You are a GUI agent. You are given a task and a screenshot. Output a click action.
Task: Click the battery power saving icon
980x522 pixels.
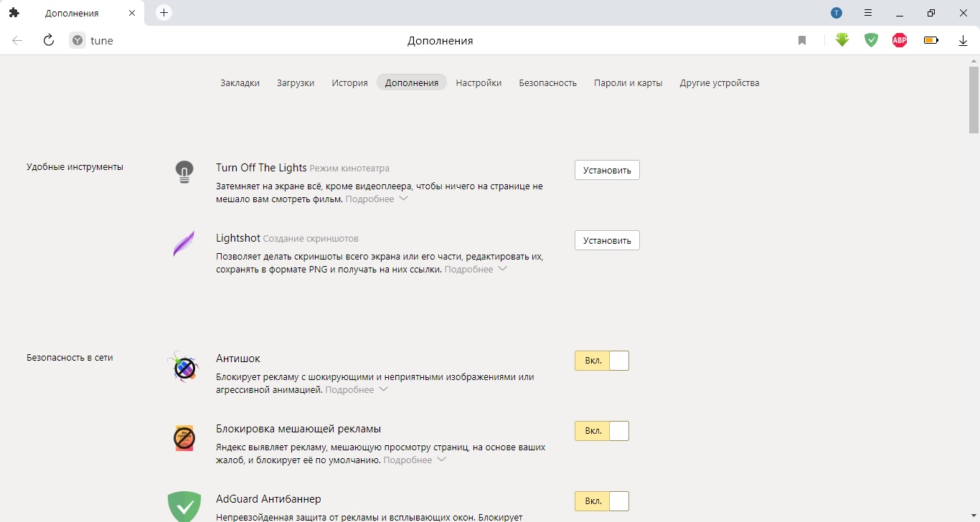931,40
